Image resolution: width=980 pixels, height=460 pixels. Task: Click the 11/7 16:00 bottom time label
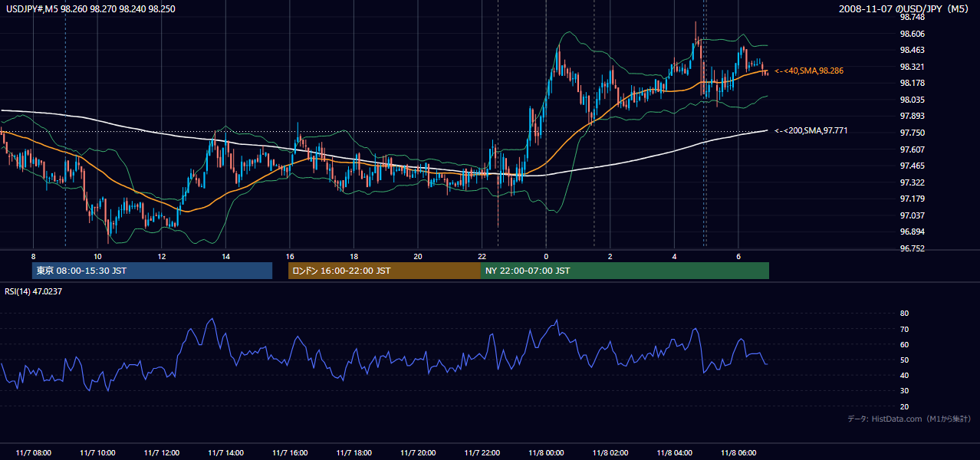289,453
